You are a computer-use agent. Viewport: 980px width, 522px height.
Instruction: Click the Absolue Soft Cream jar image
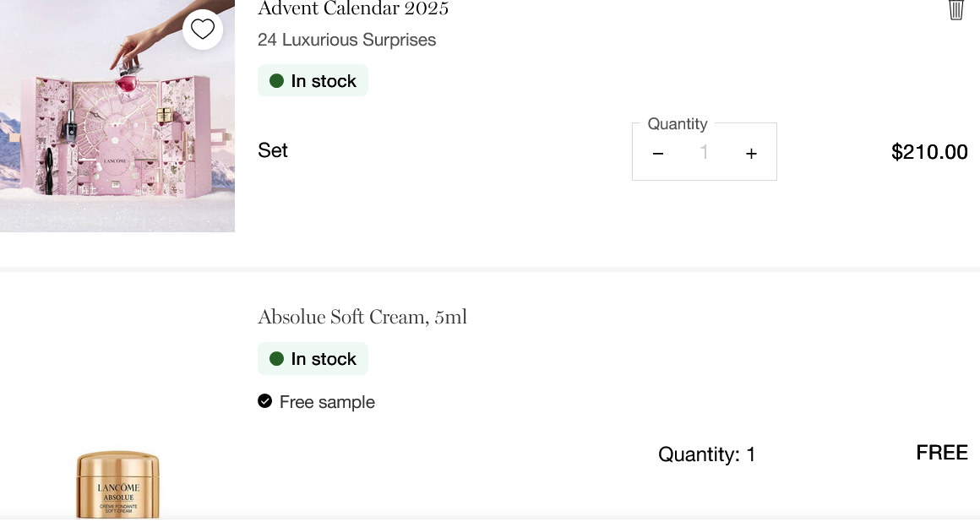click(x=117, y=485)
